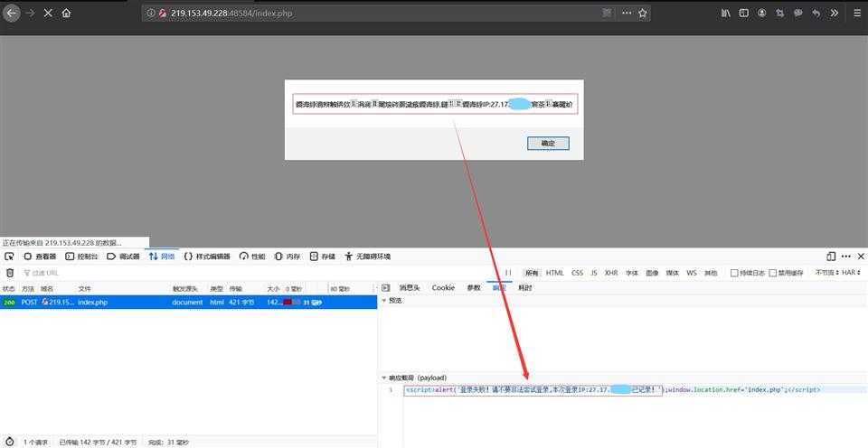The height and width of the screenshot is (448, 868).
Task: Filter requests by 图像 images type
Action: click(x=652, y=273)
